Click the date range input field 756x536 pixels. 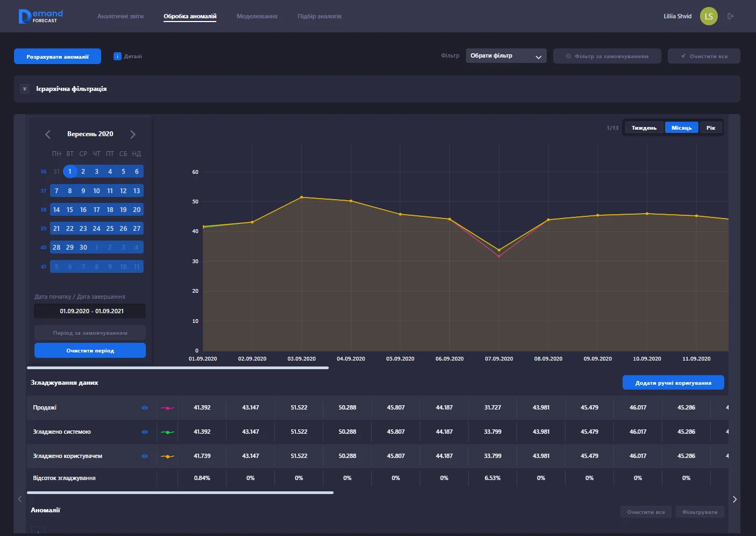(x=90, y=311)
